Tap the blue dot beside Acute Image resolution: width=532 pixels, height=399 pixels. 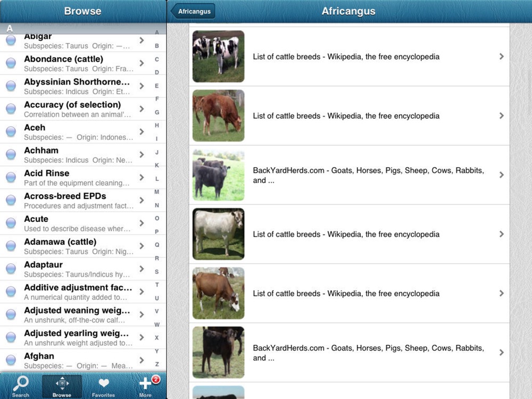coord(11,223)
